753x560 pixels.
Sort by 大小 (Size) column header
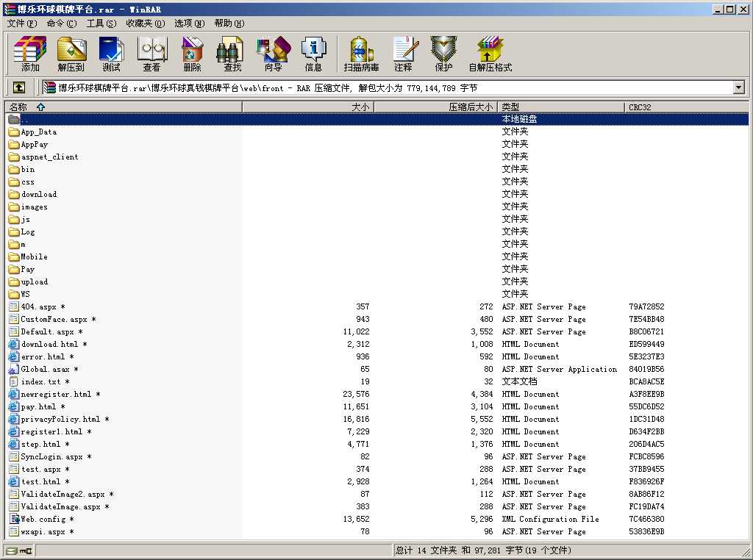pyautogui.click(x=308, y=107)
